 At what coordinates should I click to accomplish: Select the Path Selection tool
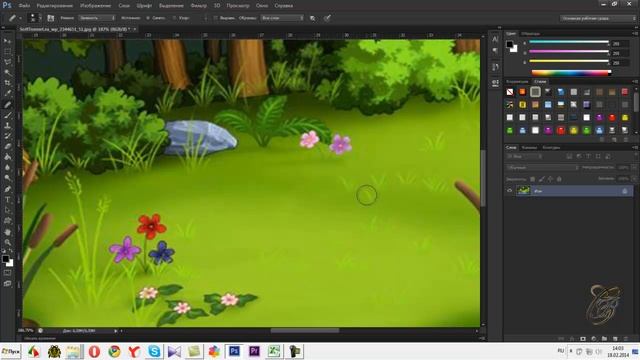[x=7, y=210]
